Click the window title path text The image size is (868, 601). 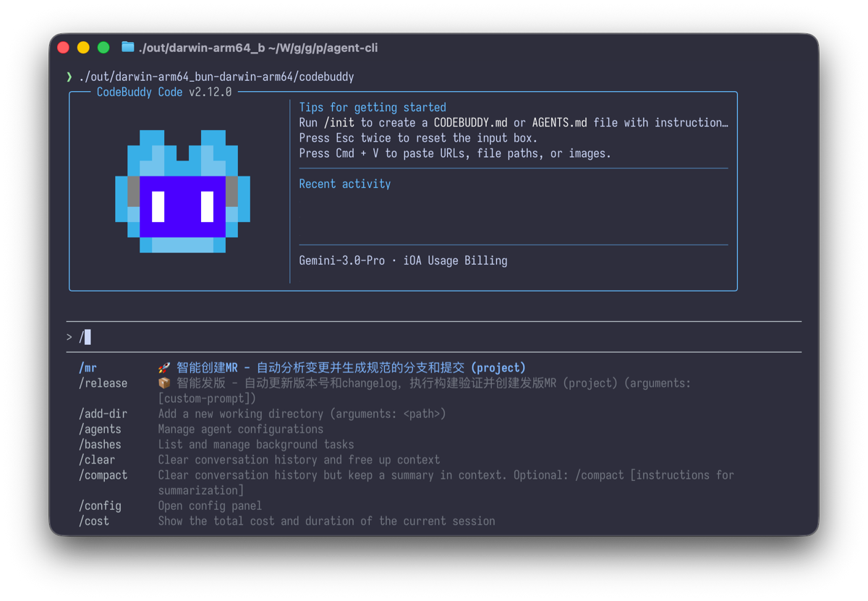pos(258,48)
